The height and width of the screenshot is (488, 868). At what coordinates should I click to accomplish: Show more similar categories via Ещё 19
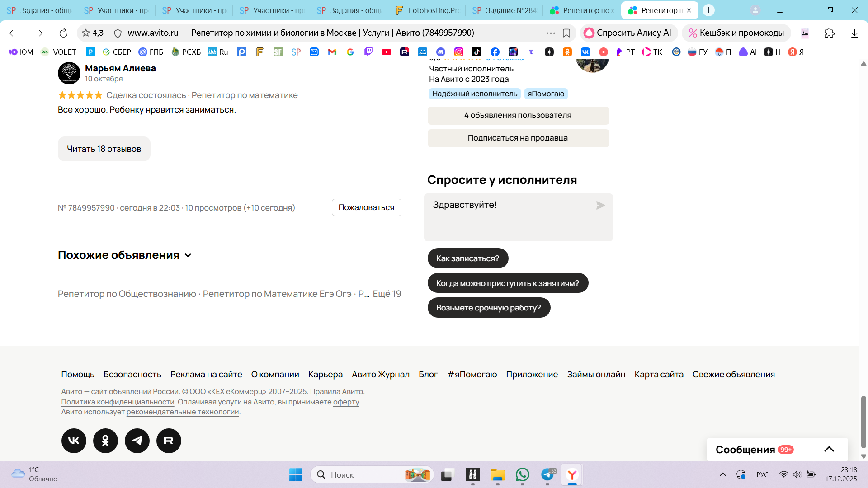(387, 294)
